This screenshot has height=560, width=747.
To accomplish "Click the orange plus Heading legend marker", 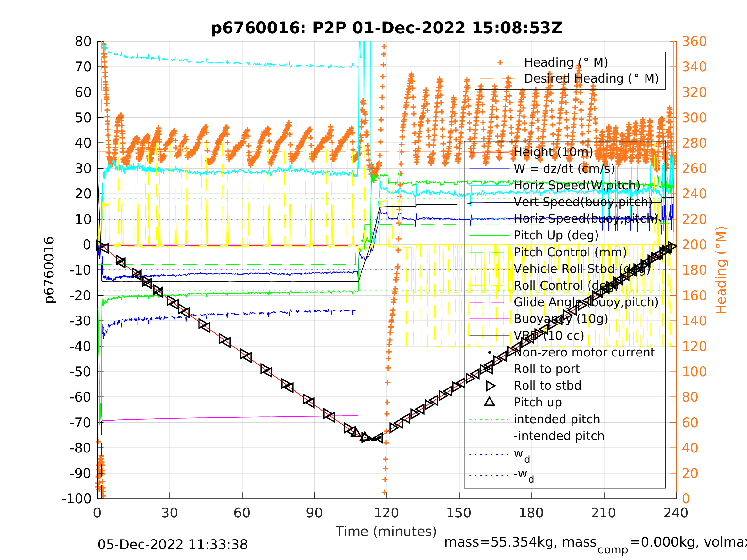I will point(500,62).
